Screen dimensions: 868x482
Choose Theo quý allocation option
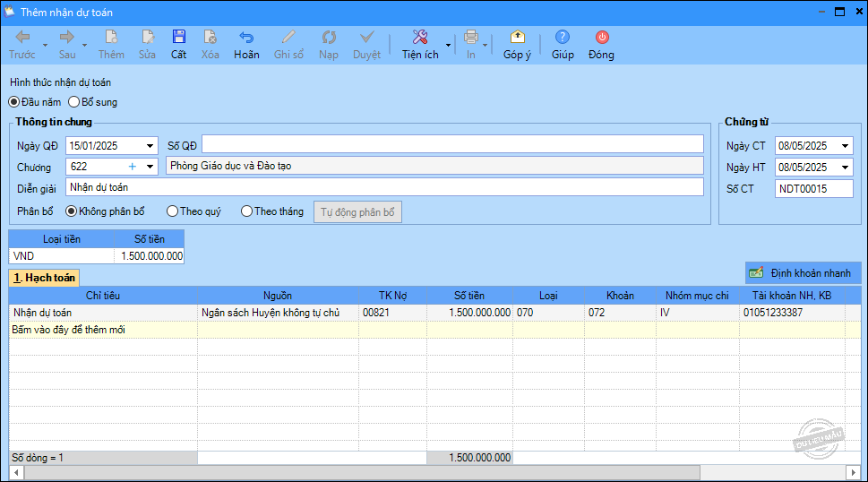(193, 211)
